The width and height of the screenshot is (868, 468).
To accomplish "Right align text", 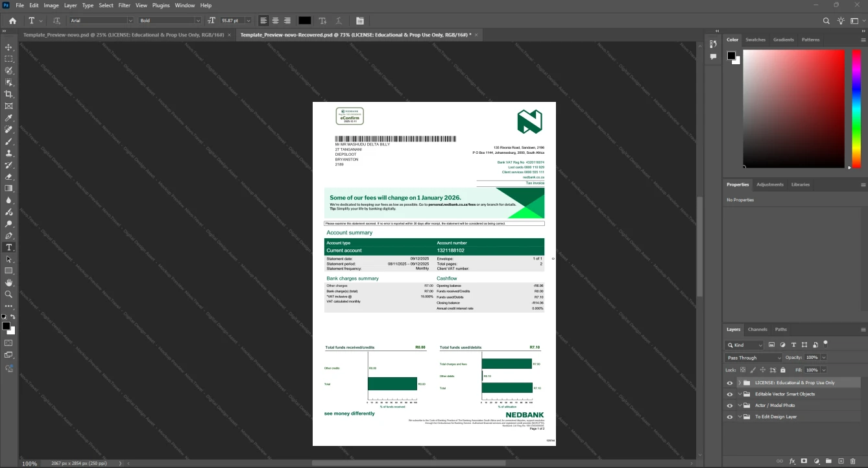I will coord(287,21).
